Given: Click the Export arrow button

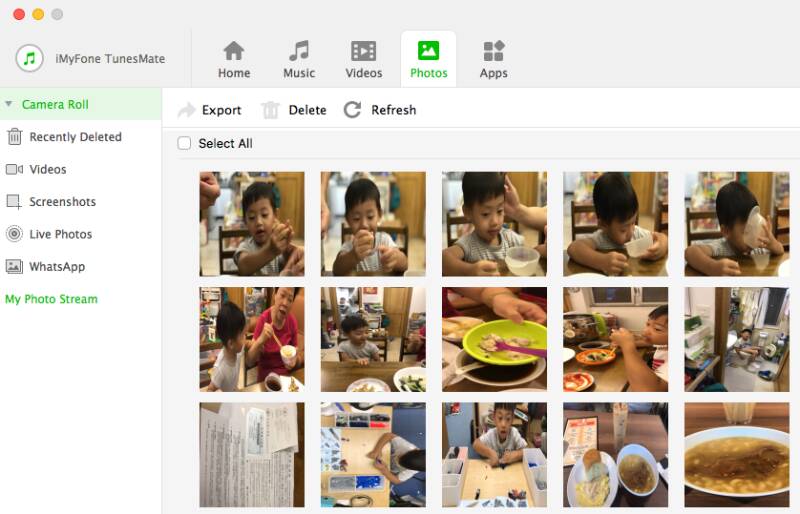Looking at the screenshot, I should [187, 110].
